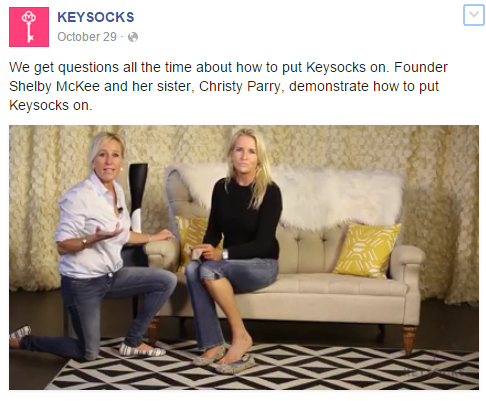Play the Keysocks demonstration video

244,257
